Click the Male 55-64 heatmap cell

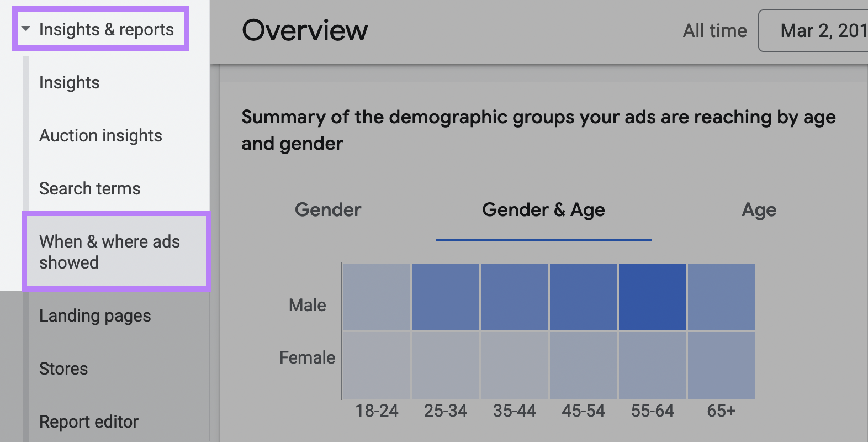(652, 297)
